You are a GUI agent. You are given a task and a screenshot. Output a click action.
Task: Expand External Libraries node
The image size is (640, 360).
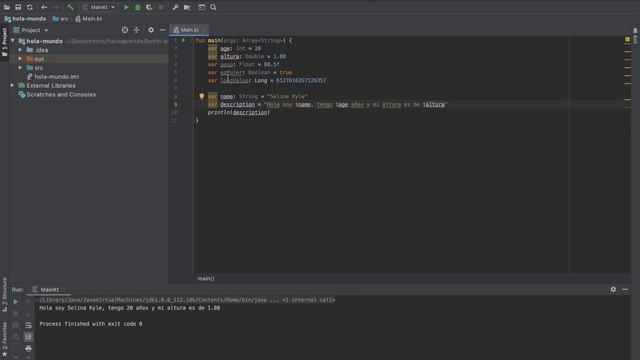point(13,86)
